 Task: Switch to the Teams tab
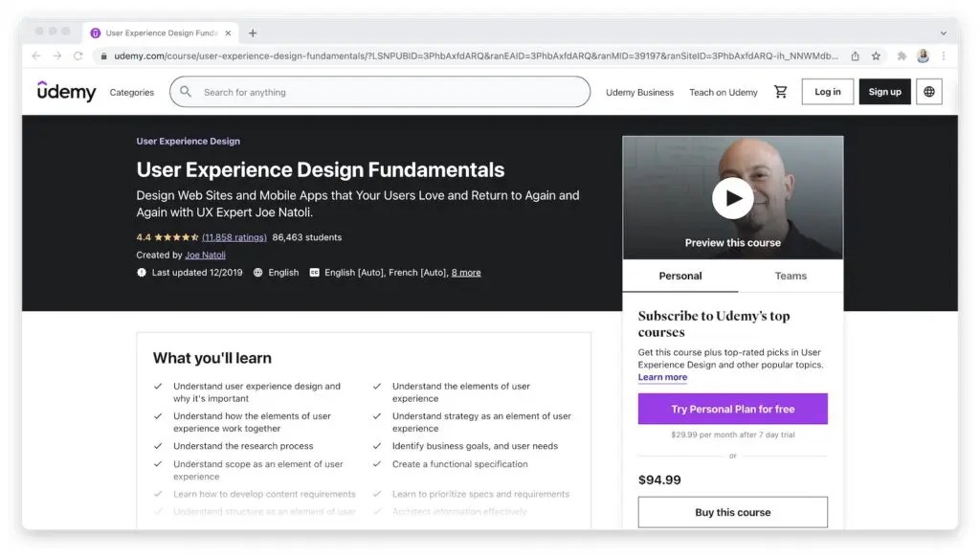(791, 276)
